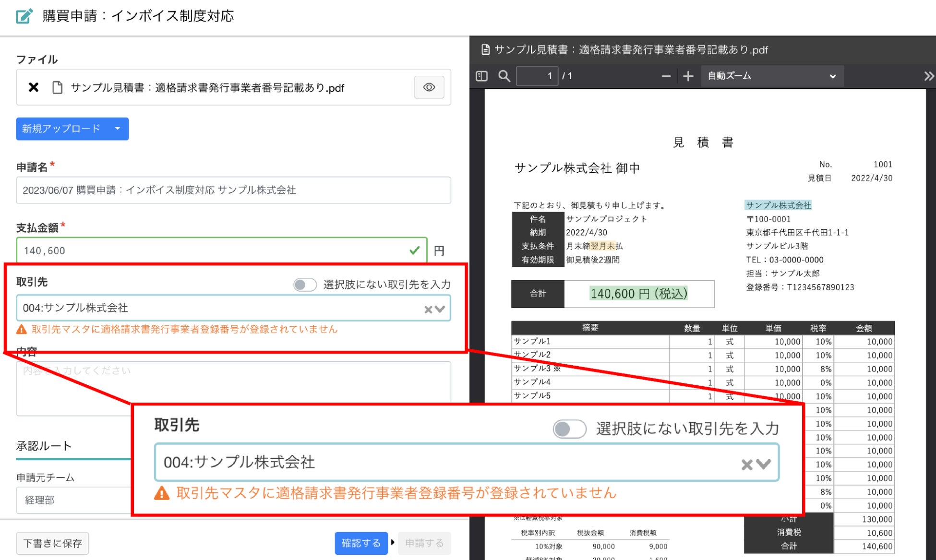The width and height of the screenshot is (936, 560).
Task: Enable the 選択肢にない取引先を入力 toggle
Action: [305, 285]
